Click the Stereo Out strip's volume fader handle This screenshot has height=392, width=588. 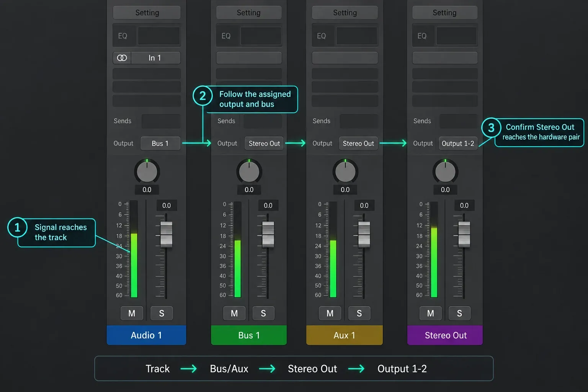coord(464,234)
